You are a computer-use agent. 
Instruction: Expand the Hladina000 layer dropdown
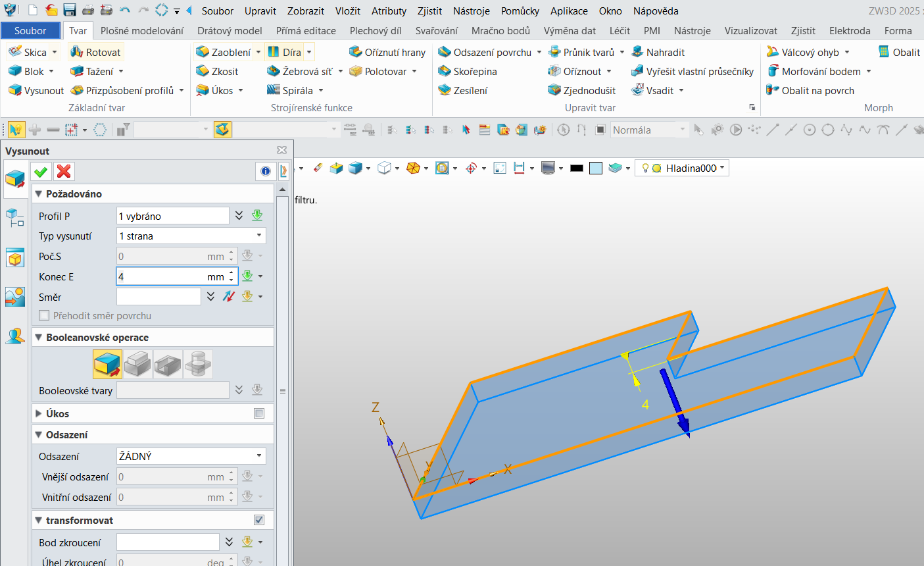point(722,168)
